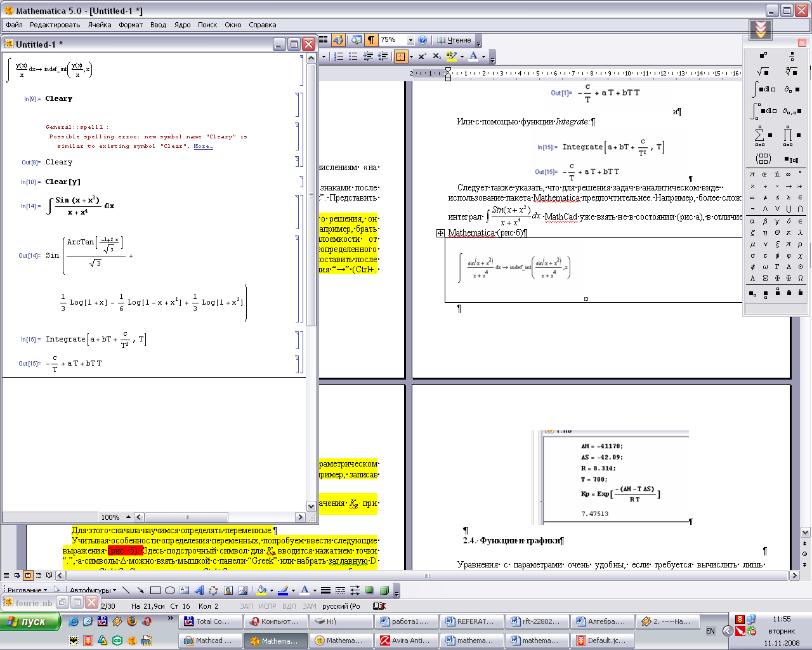Apply superscript formatting in Word
The image size is (812, 650).
[x=422, y=56]
